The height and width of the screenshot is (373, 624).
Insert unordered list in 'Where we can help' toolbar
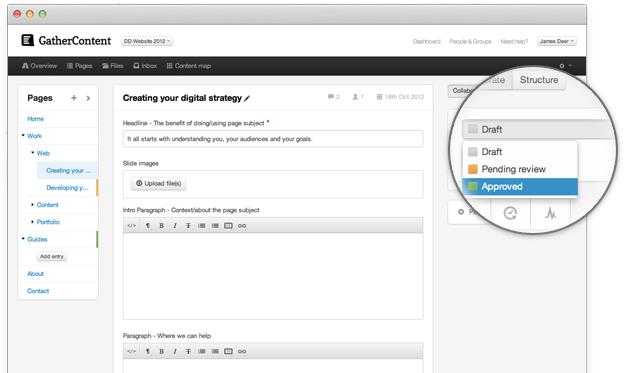tap(202, 352)
